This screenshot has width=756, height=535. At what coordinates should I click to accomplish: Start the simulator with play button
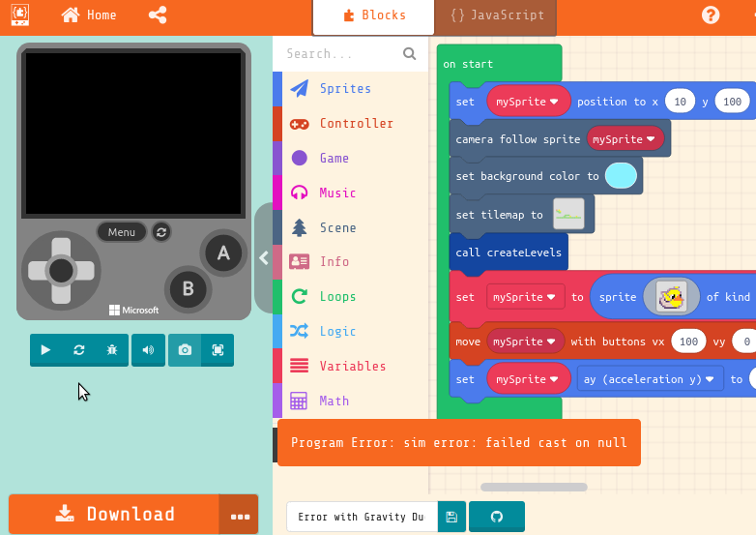(45, 350)
